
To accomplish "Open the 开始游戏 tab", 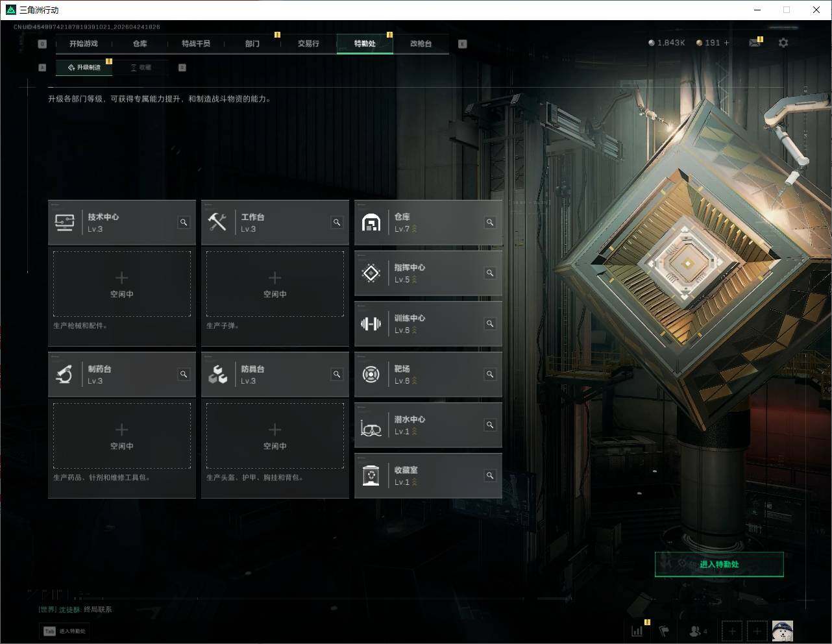I will (84, 43).
